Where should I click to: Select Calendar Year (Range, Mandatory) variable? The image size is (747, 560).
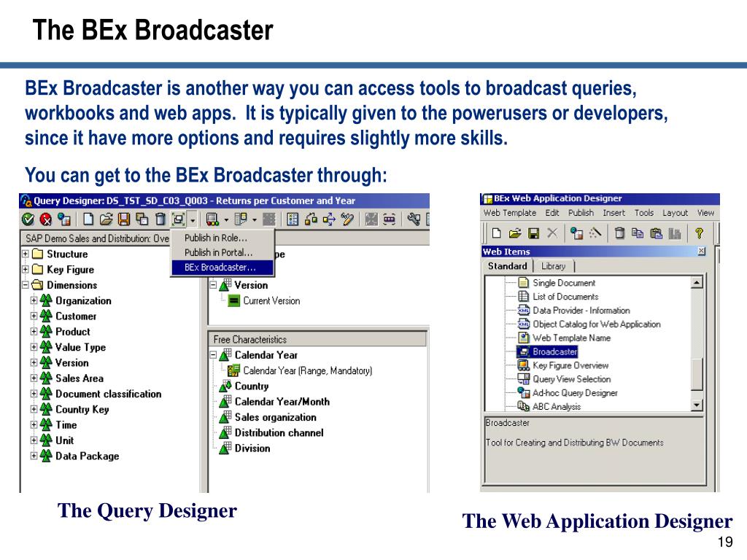(300, 370)
